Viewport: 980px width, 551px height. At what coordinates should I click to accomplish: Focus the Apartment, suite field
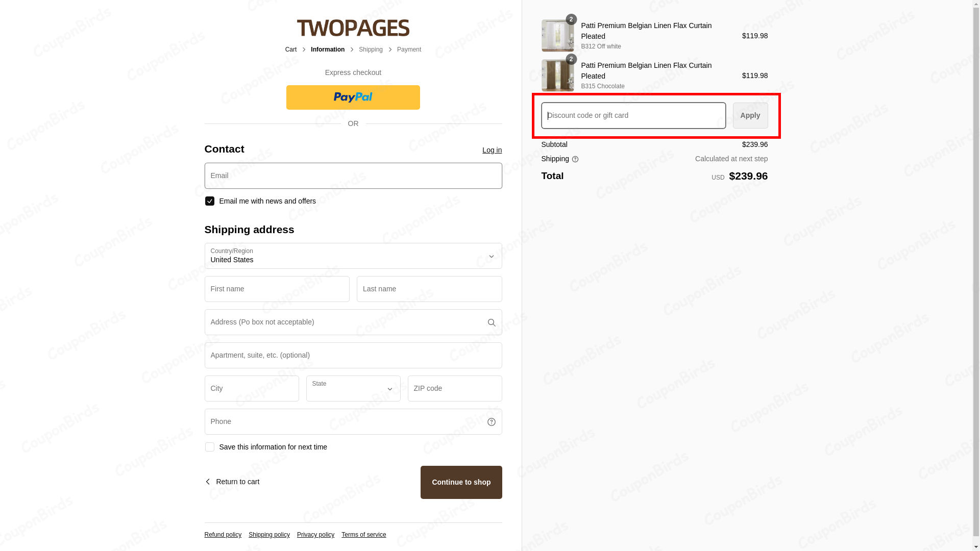pos(353,355)
